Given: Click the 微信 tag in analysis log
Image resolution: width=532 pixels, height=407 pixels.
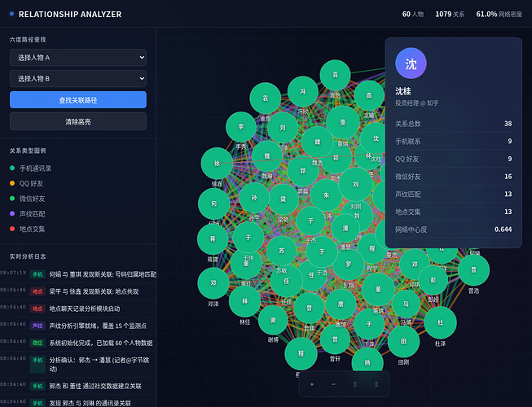Looking at the screenshot, I should click(x=37, y=343).
